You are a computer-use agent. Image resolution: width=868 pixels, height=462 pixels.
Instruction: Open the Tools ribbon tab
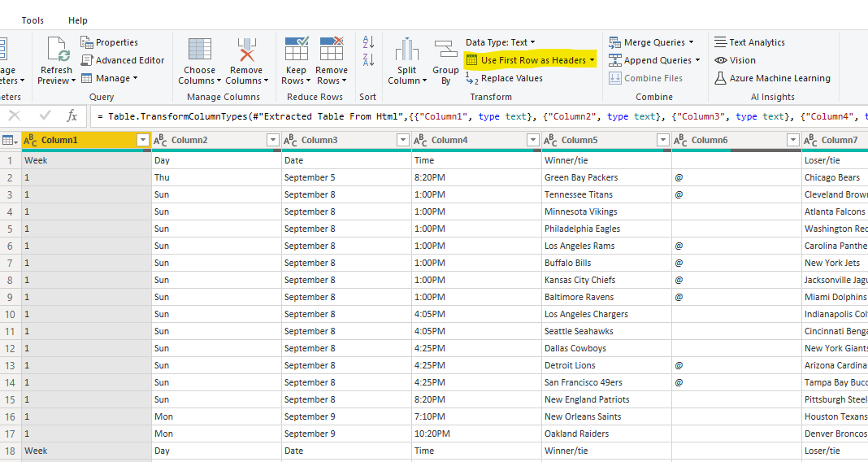click(x=33, y=20)
